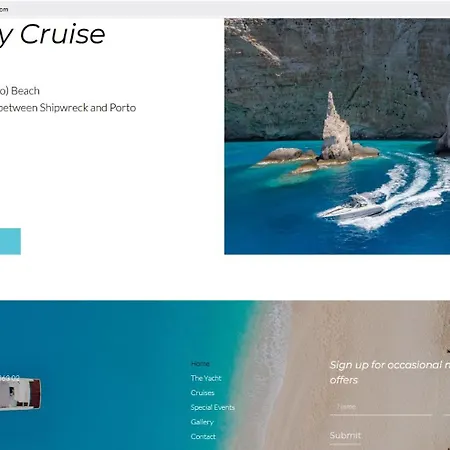The height and width of the screenshot is (450, 450).
Task: Open the Gallery footer link
Action: 202,422
